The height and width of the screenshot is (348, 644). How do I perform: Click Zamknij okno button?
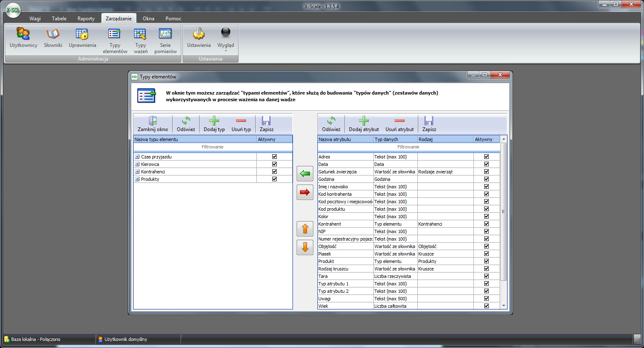153,124
